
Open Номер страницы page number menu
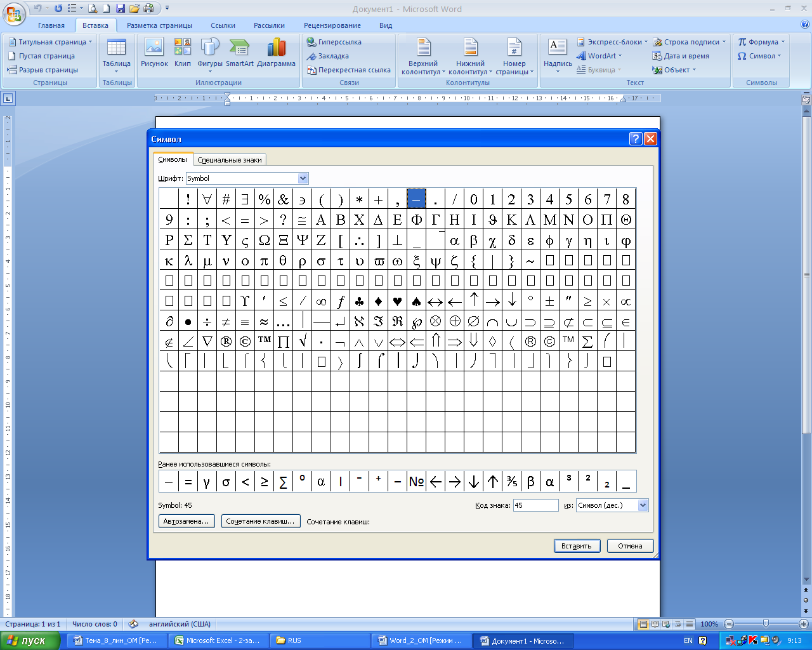coord(514,56)
